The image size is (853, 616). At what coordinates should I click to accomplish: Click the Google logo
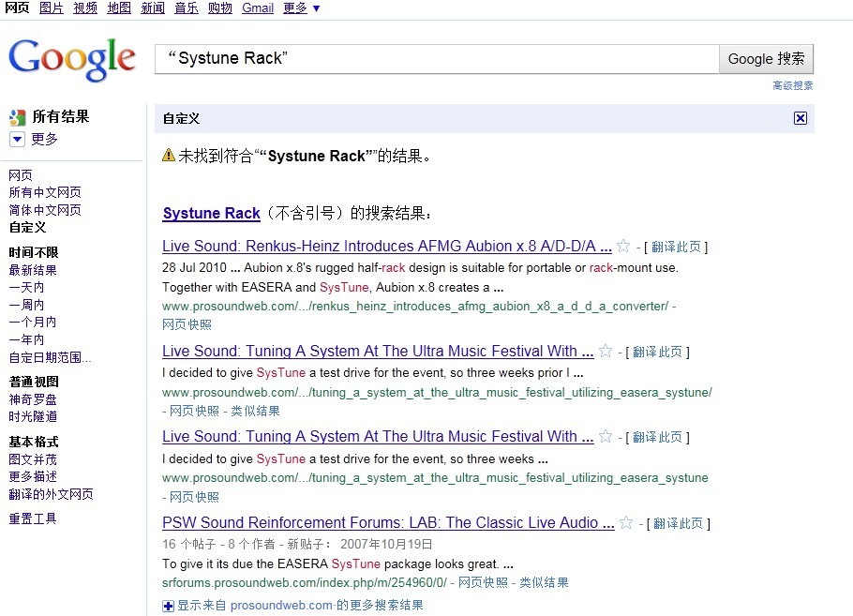(71, 60)
